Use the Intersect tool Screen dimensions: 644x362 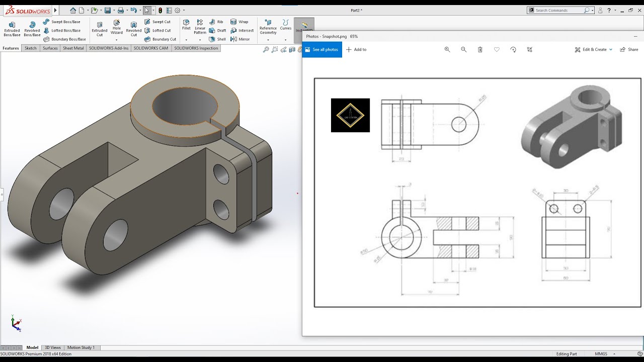pos(242,30)
